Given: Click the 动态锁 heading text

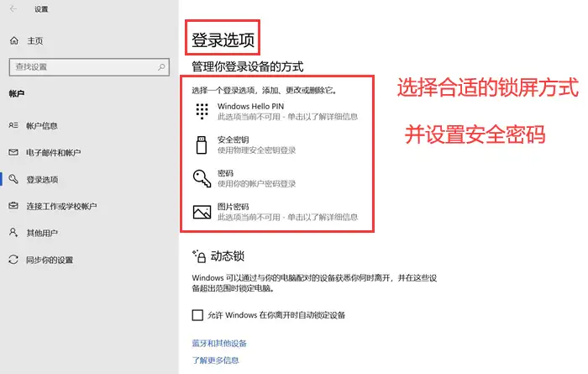Looking at the screenshot, I should click(228, 256).
